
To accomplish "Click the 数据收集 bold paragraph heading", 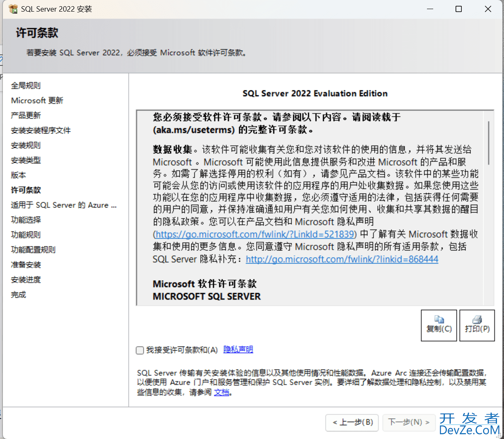I will [173, 149].
